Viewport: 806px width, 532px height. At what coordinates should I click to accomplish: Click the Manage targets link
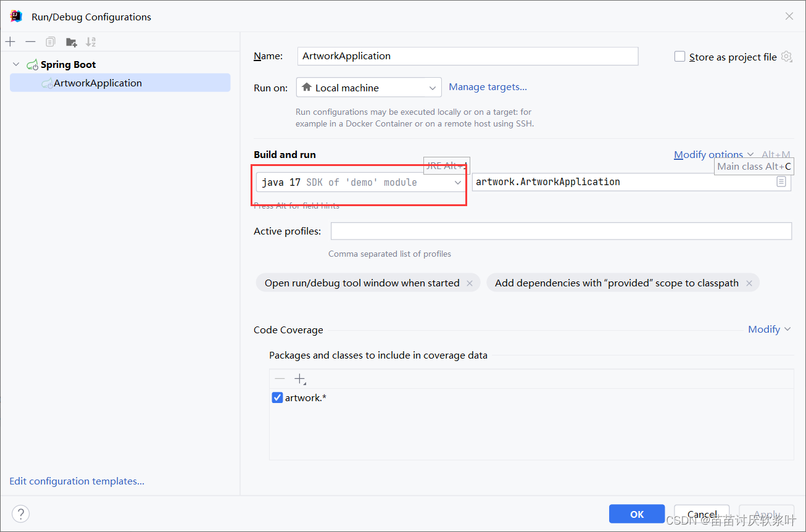pyautogui.click(x=488, y=87)
